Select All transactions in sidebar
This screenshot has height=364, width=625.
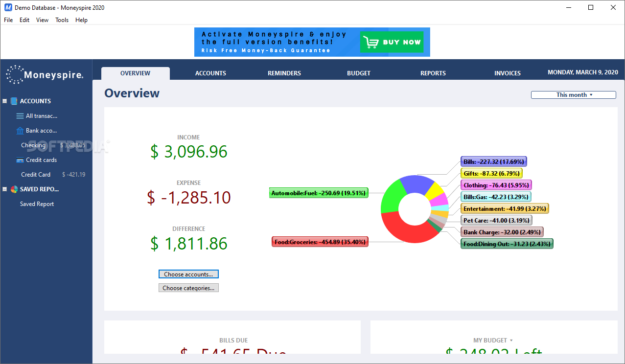point(42,116)
